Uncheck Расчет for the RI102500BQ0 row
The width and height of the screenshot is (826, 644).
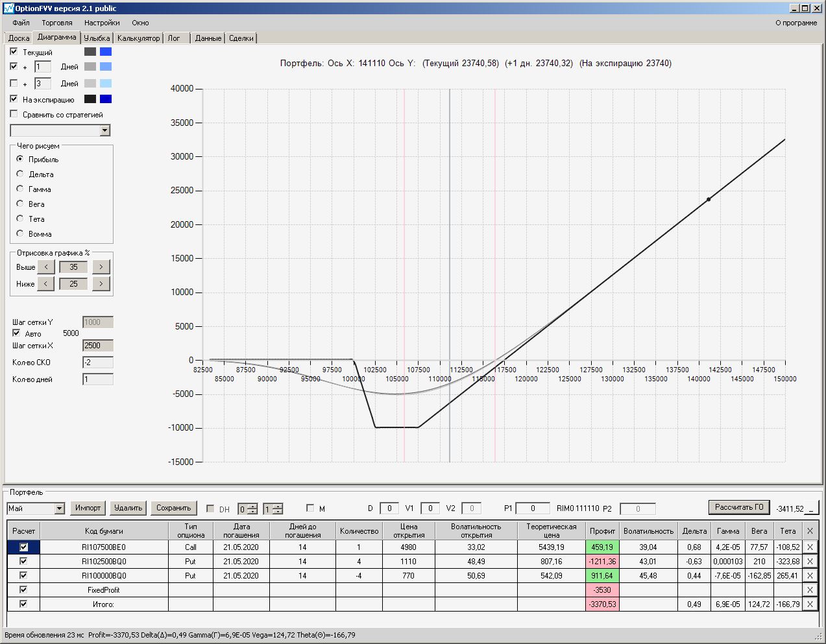(x=24, y=562)
